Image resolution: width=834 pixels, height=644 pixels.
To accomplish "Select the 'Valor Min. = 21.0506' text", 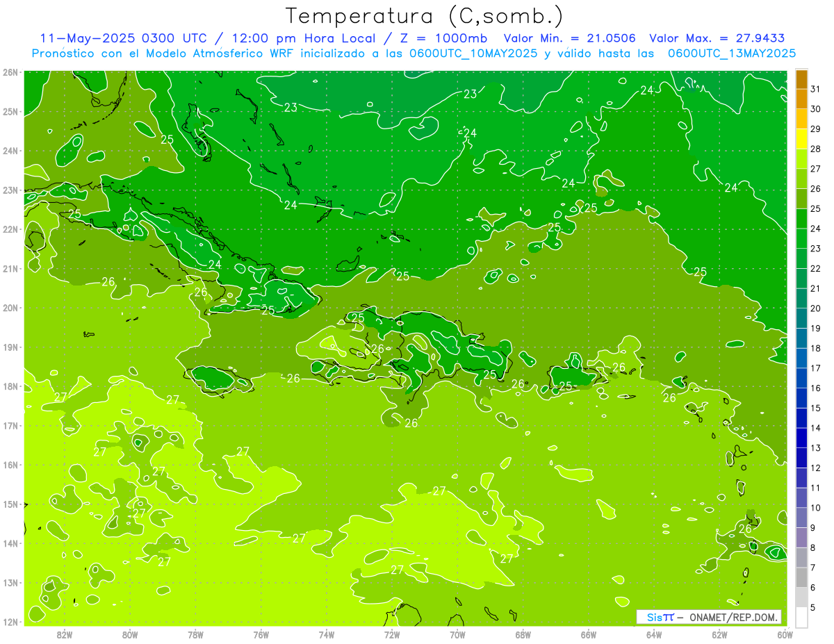I will [571, 38].
